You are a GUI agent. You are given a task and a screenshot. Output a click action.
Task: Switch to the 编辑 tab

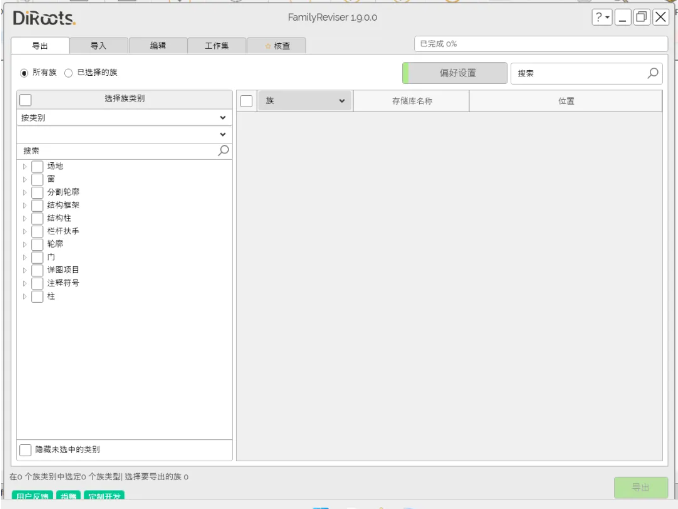(x=158, y=45)
